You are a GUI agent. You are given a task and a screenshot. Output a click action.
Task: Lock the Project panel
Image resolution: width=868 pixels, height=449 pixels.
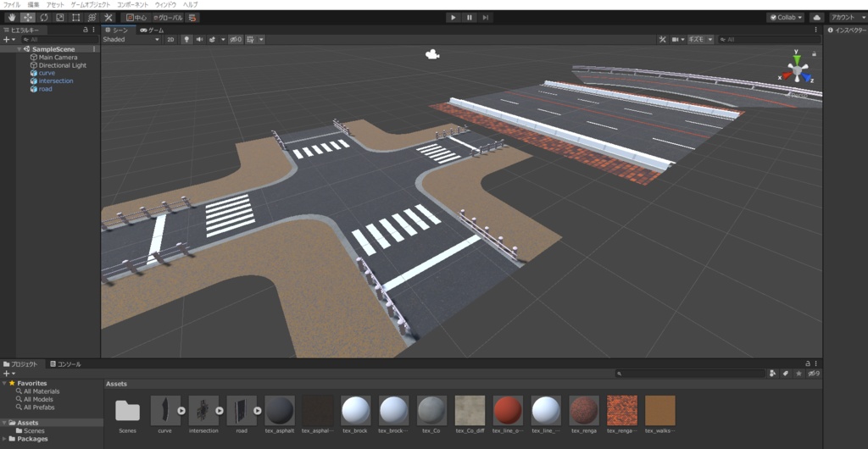tap(808, 363)
